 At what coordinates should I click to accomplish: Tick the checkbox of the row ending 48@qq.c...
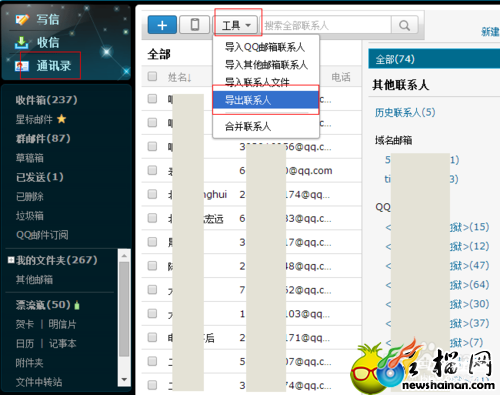pos(152,266)
